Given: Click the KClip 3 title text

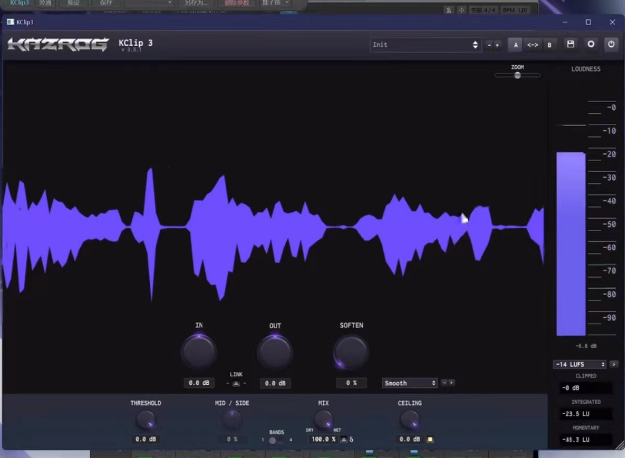Looking at the screenshot, I should pos(136,43).
